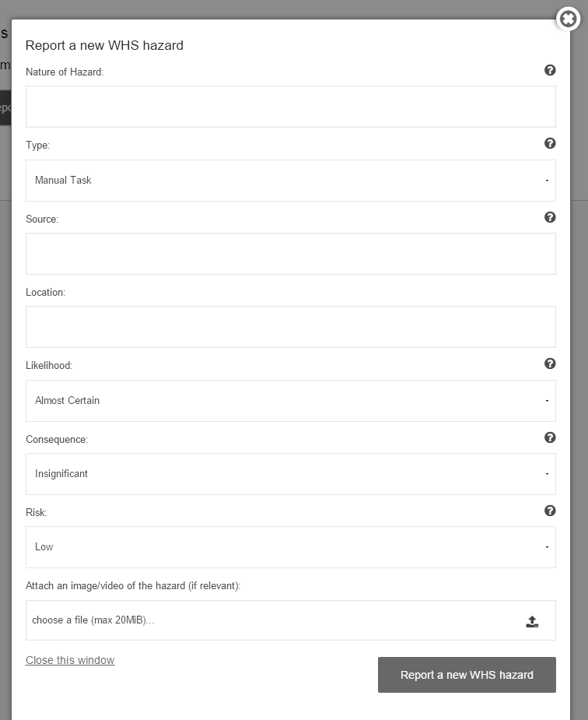
Task: Open the Consequence dropdown showing Insignificant
Action: coord(291,474)
